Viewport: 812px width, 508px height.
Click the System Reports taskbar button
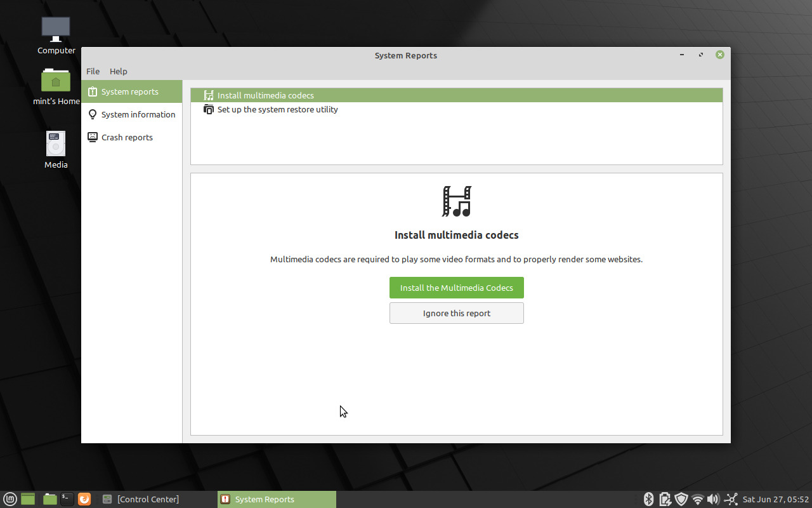(277, 499)
